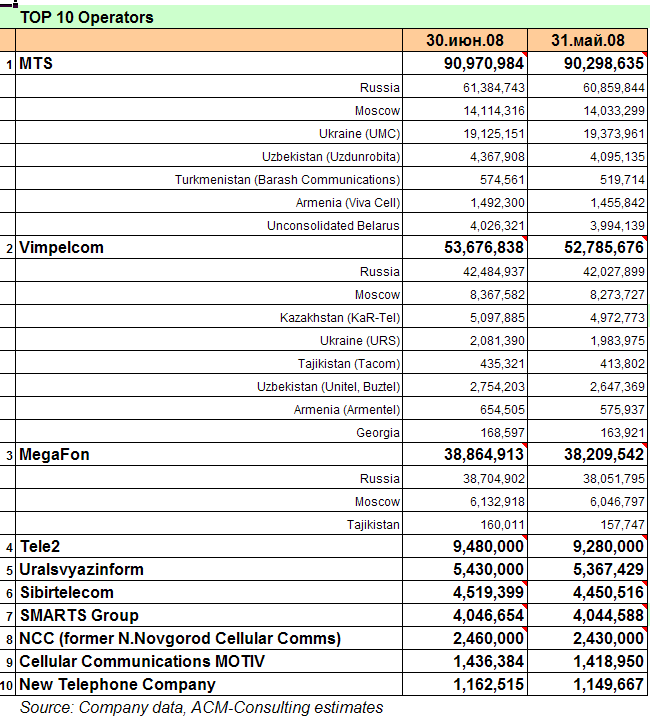Viewport: 650px width, 718px height.
Task: Select the MegaFon operator name cell
Action: coord(209,454)
